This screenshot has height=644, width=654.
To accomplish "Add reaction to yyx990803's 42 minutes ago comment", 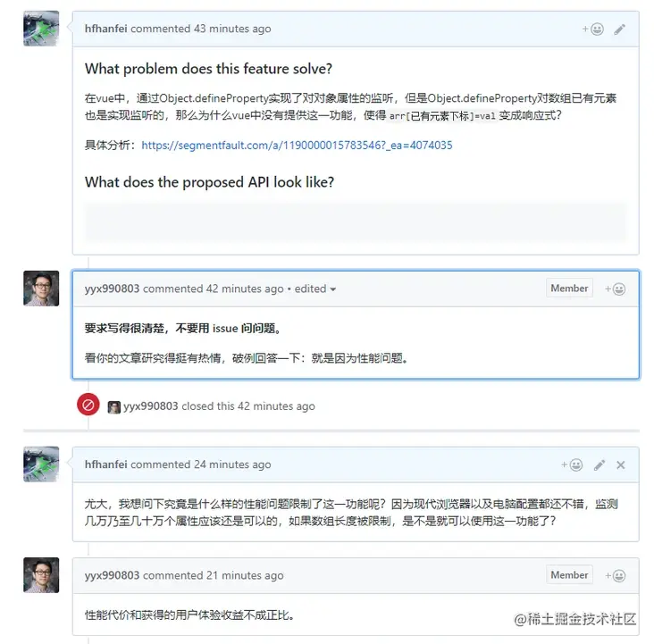I will (615, 289).
